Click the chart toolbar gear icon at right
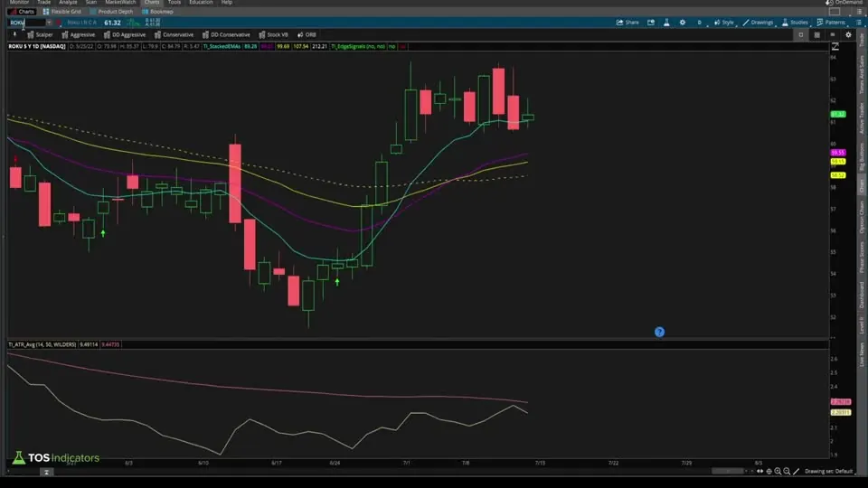 [x=848, y=35]
